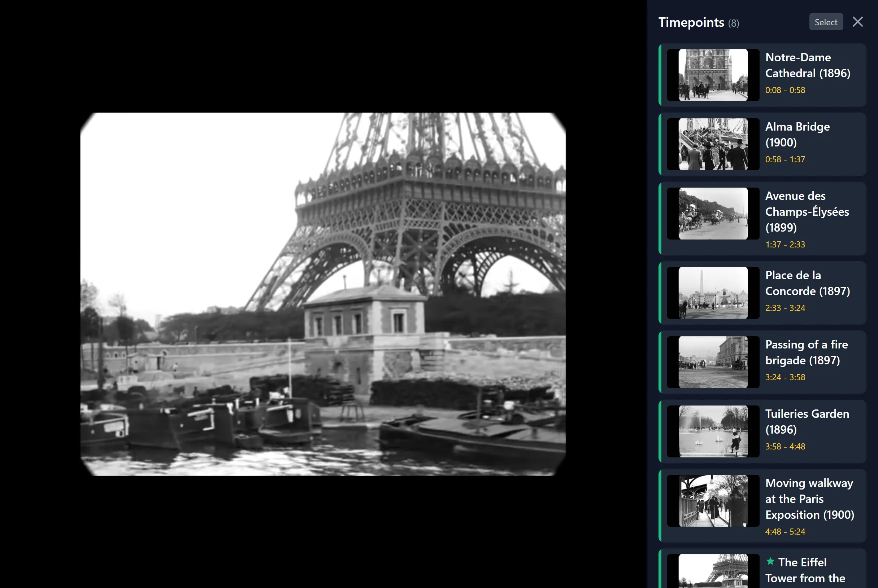
Task: Select the 'Notre-Dame Cathedral (1896)' title text
Action: click(x=808, y=65)
